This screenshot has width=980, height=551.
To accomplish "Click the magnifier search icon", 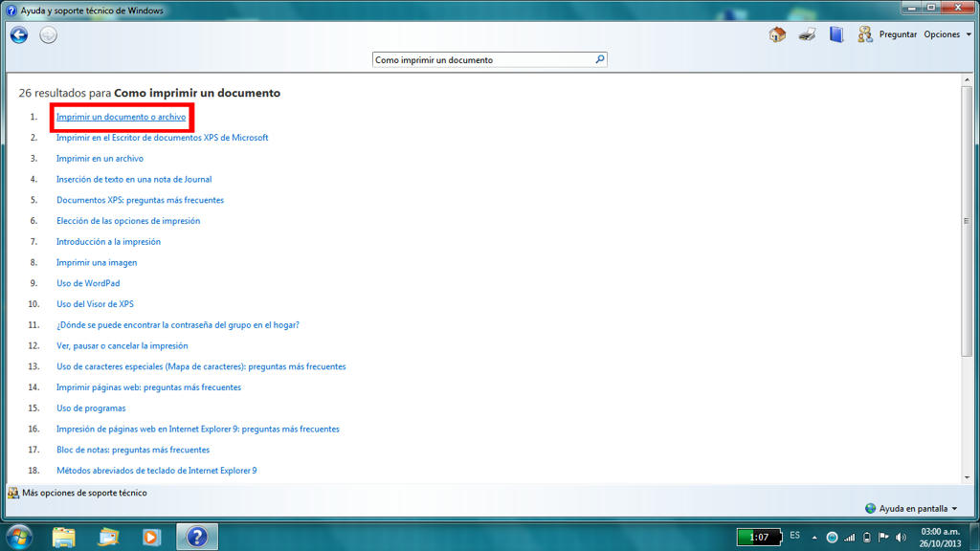I will tap(599, 59).
